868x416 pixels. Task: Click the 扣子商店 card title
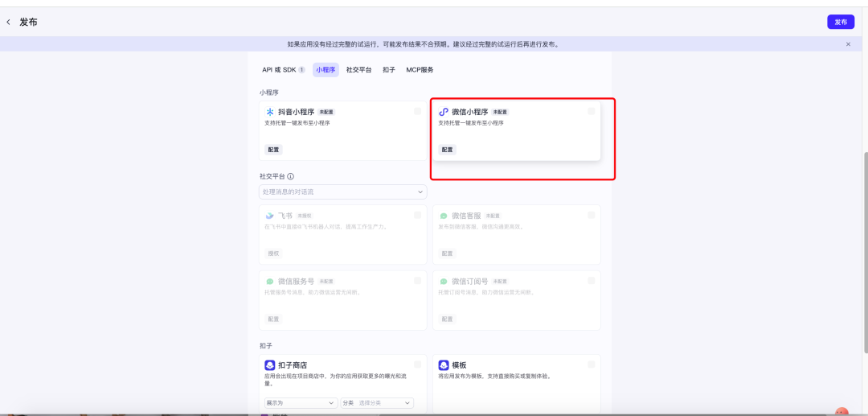coord(293,365)
